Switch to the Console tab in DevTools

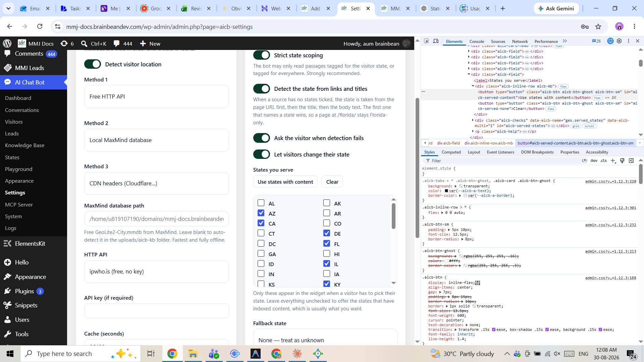[x=477, y=41]
